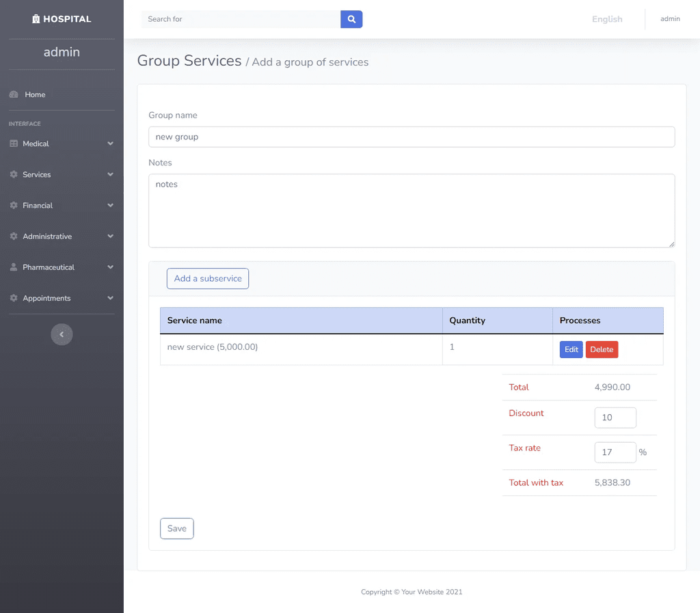Open the Financial sidebar section
This screenshot has height=613, width=700.
(x=62, y=205)
